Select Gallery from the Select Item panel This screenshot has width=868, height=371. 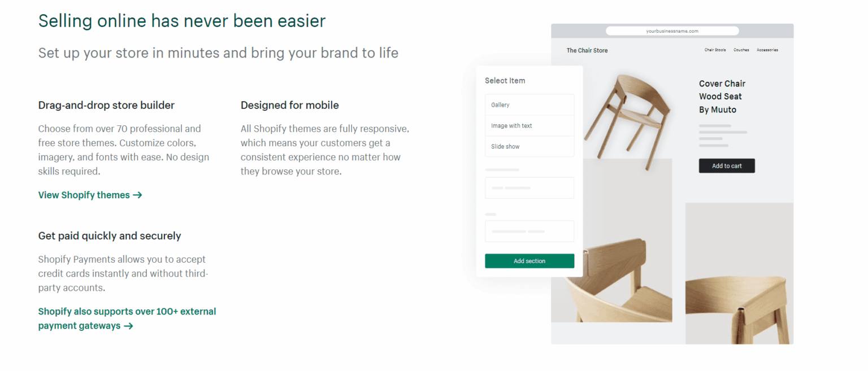pos(530,104)
